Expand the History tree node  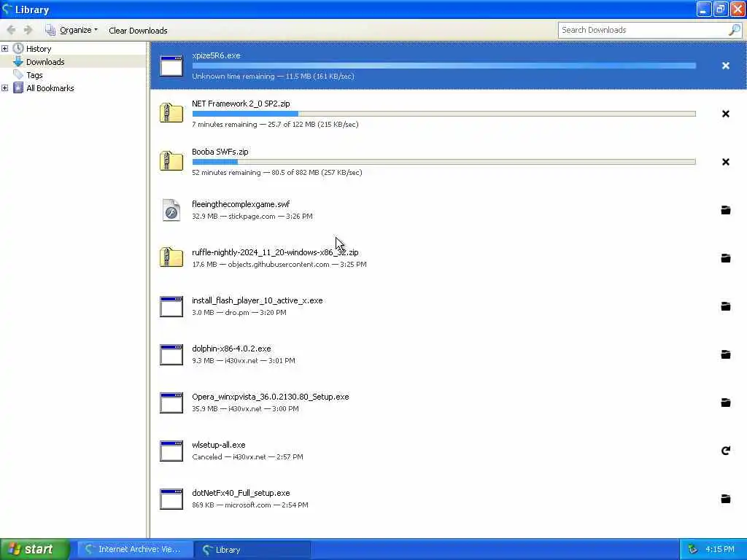5,49
